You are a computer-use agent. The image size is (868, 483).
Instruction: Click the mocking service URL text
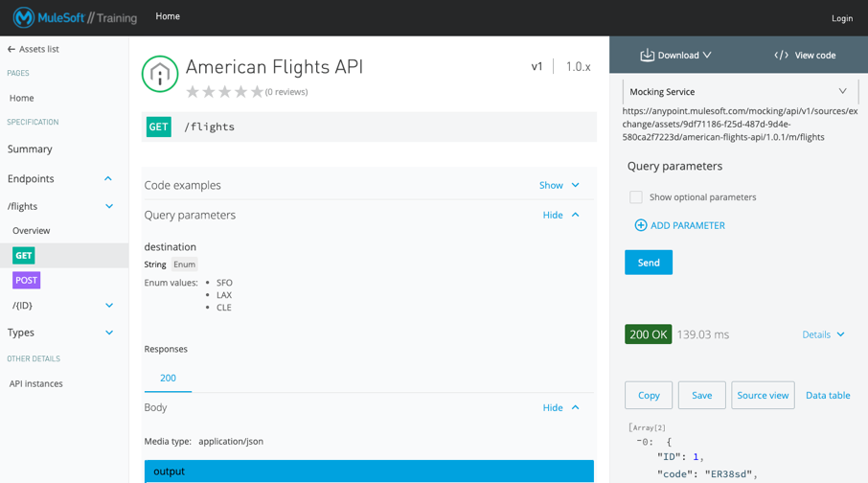741,124
